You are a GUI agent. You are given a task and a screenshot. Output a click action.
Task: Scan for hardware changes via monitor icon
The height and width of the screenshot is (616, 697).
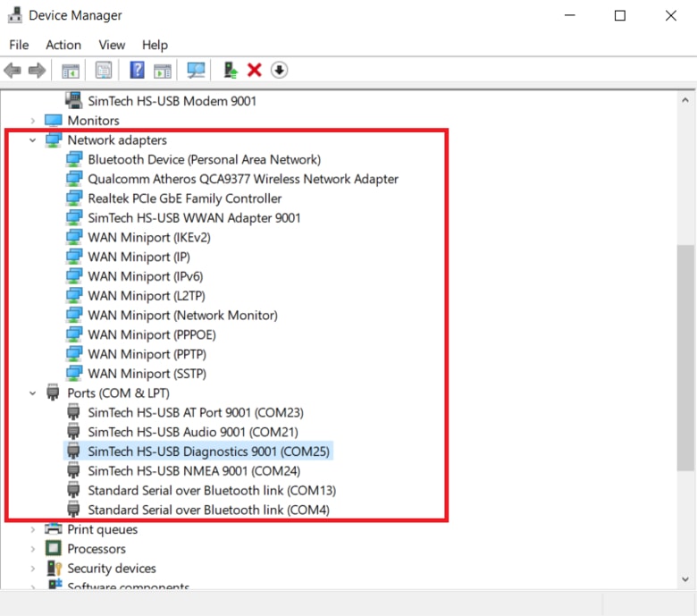coord(196,71)
